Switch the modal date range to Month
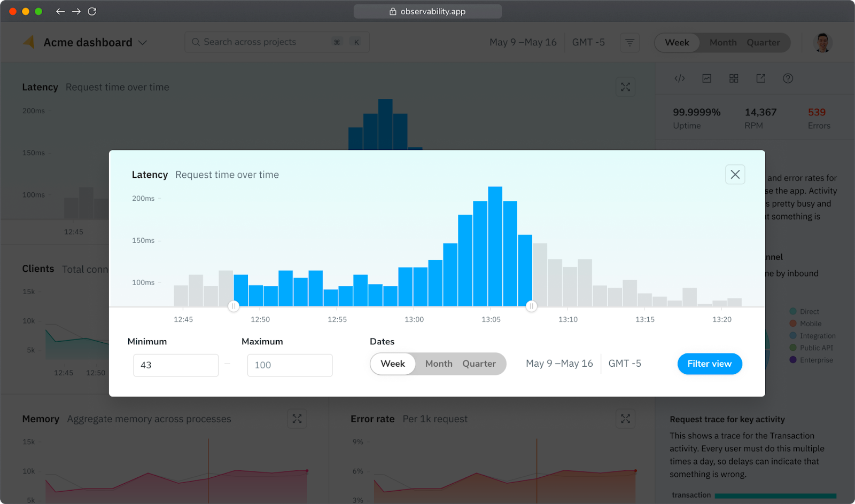Screen dimensions: 855x504 click(x=438, y=364)
